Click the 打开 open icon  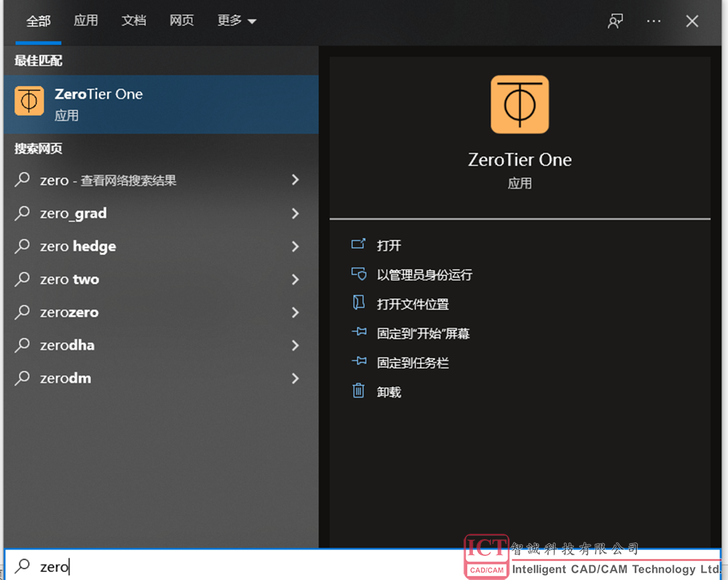358,244
